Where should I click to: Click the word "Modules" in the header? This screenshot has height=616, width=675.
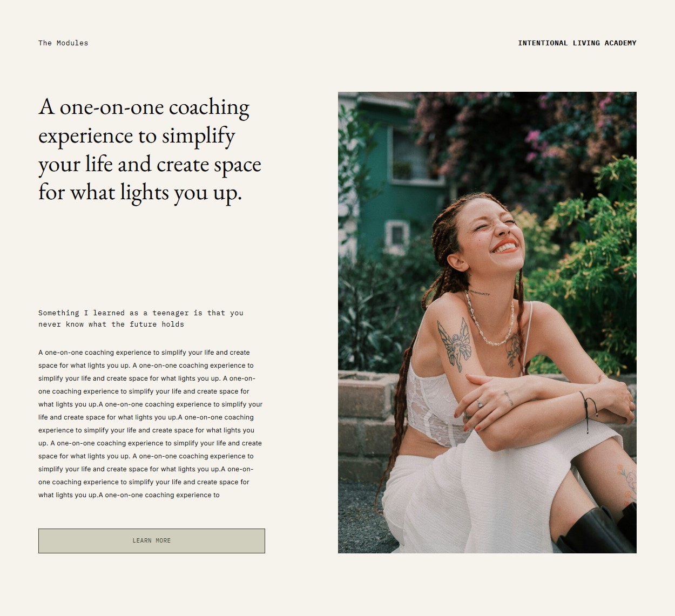72,43
